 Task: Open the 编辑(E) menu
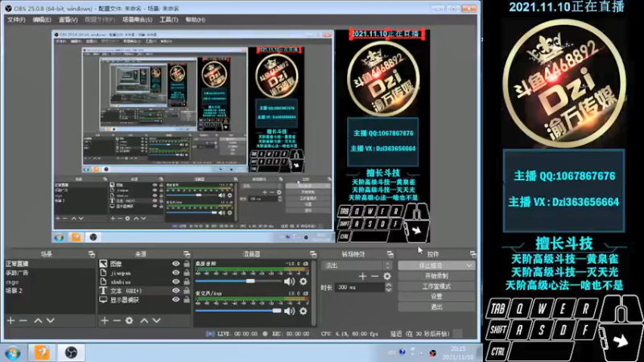pos(42,19)
